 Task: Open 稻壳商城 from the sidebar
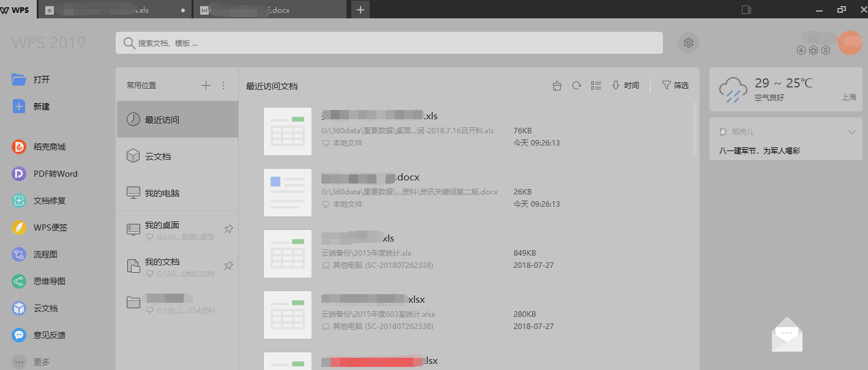pyautogui.click(x=39, y=147)
